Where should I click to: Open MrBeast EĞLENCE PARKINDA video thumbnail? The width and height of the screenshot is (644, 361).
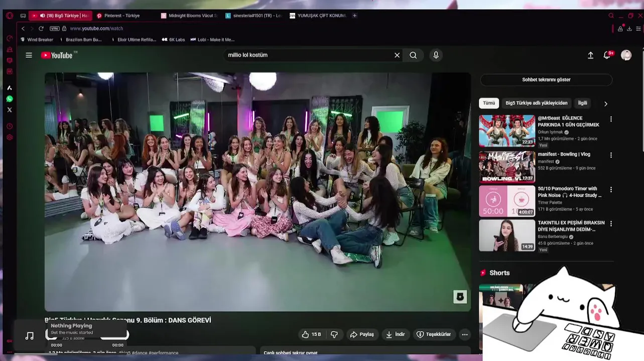[507, 131]
